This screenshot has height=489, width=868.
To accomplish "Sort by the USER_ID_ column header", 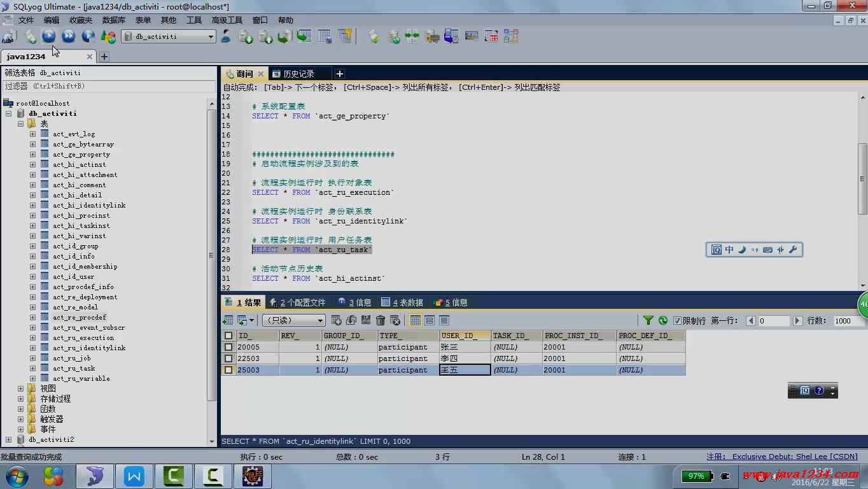I will (465, 336).
